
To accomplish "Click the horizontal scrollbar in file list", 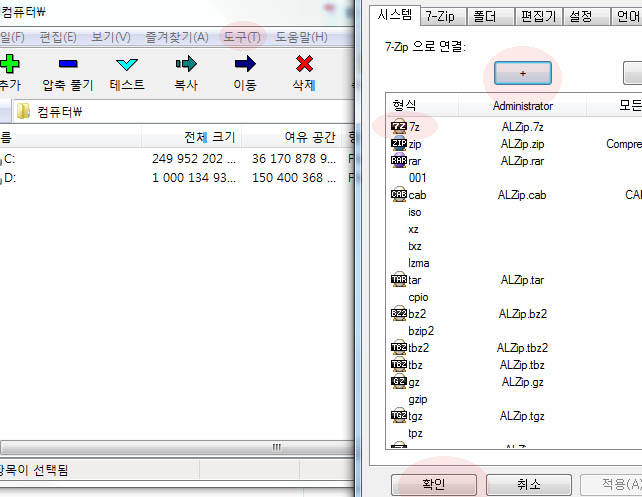I will click(176, 447).
